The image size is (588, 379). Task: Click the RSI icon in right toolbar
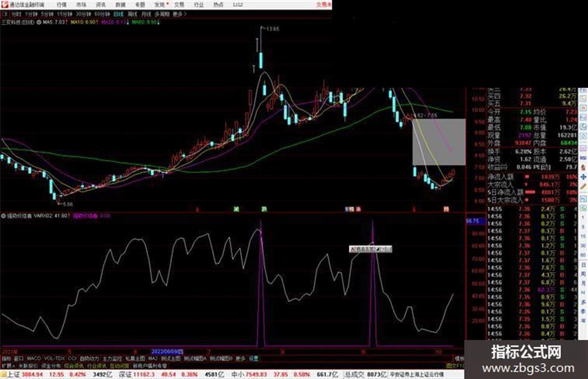tap(583, 158)
